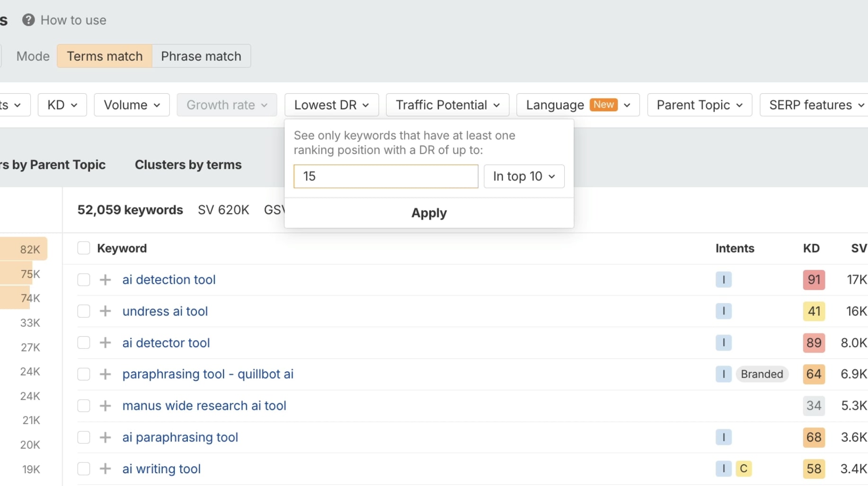Check the checkbox for "ai paraphrasing tool"

pyautogui.click(x=83, y=437)
